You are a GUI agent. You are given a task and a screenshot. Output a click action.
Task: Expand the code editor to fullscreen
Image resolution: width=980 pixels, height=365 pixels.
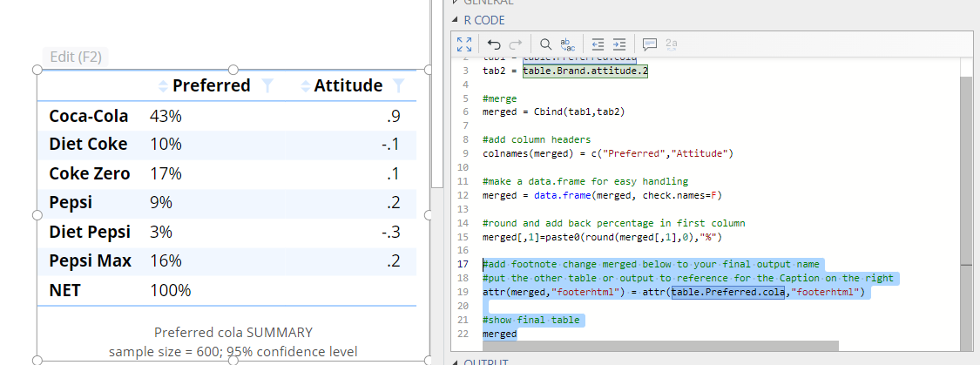[x=464, y=44]
